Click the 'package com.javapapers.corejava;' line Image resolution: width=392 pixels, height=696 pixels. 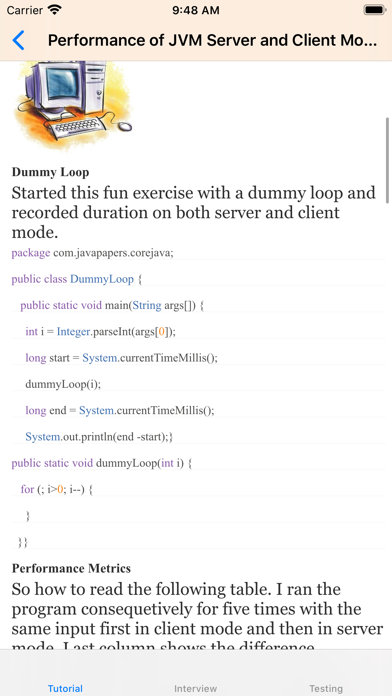click(92, 253)
